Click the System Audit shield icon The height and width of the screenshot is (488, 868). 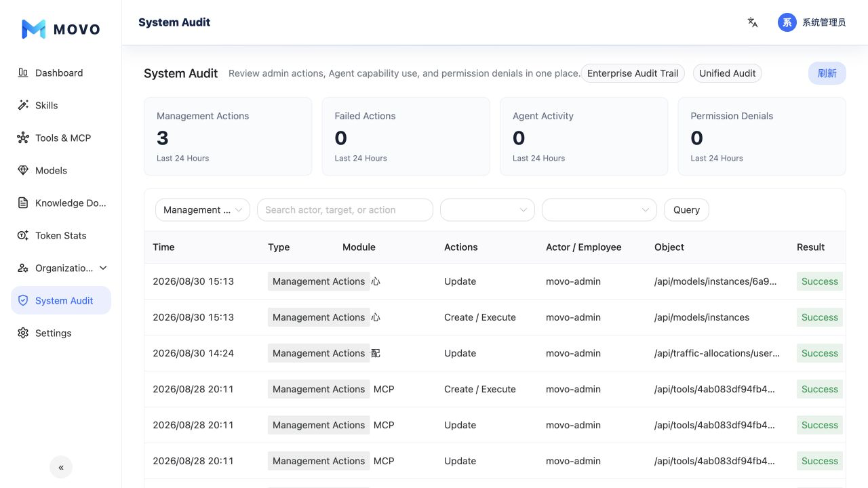pos(23,300)
